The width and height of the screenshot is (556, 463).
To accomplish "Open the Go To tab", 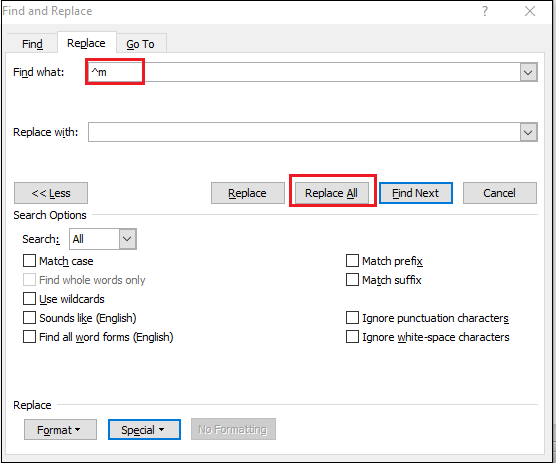I will 140,44.
